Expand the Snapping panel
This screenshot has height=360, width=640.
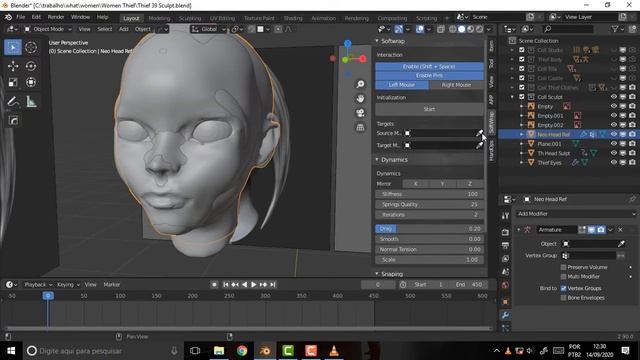tap(377, 274)
